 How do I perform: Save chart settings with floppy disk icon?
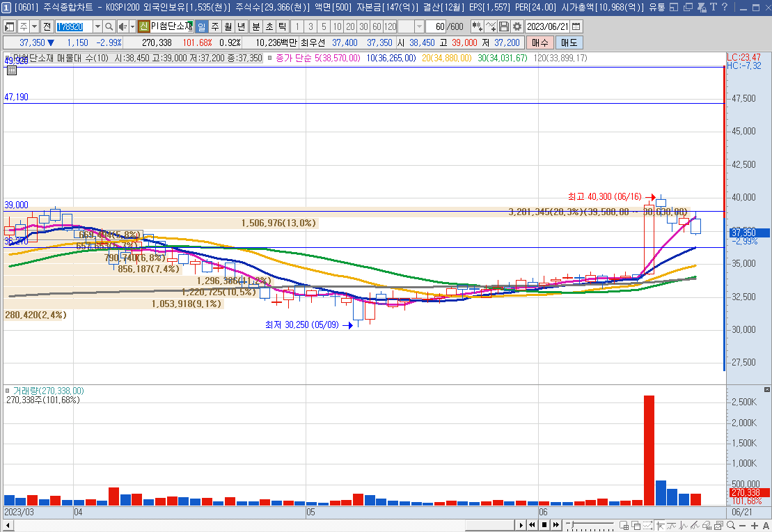point(504,26)
